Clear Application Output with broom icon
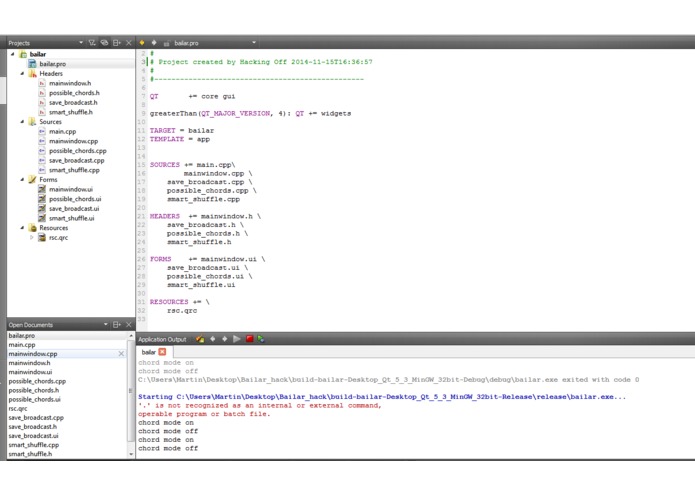 200,339
